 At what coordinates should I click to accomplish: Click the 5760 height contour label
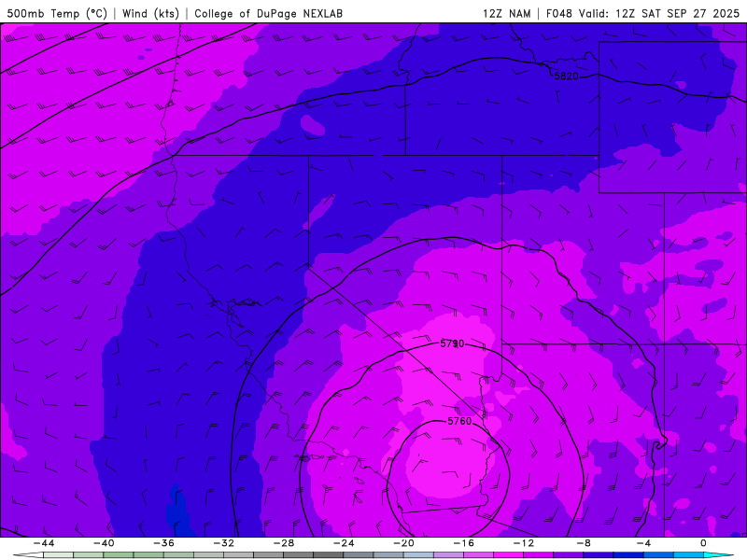(459, 421)
